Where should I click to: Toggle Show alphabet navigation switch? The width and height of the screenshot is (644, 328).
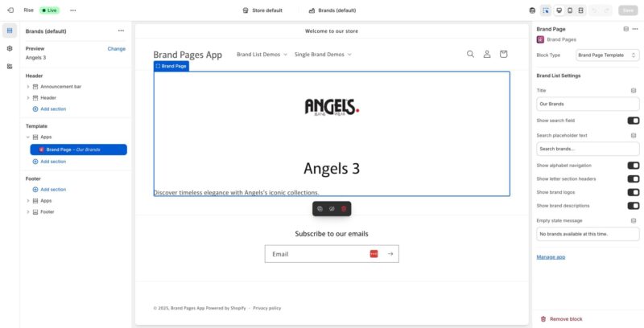634,166
